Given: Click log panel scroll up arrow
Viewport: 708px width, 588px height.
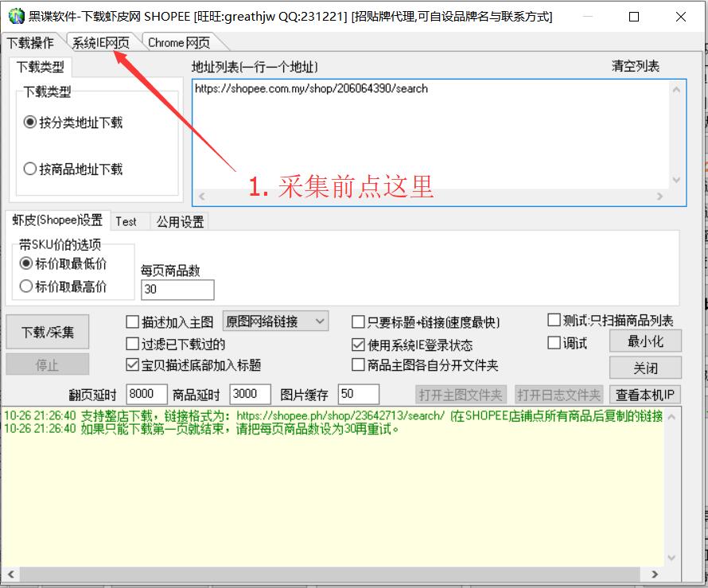Looking at the screenshot, I should click(x=671, y=417).
